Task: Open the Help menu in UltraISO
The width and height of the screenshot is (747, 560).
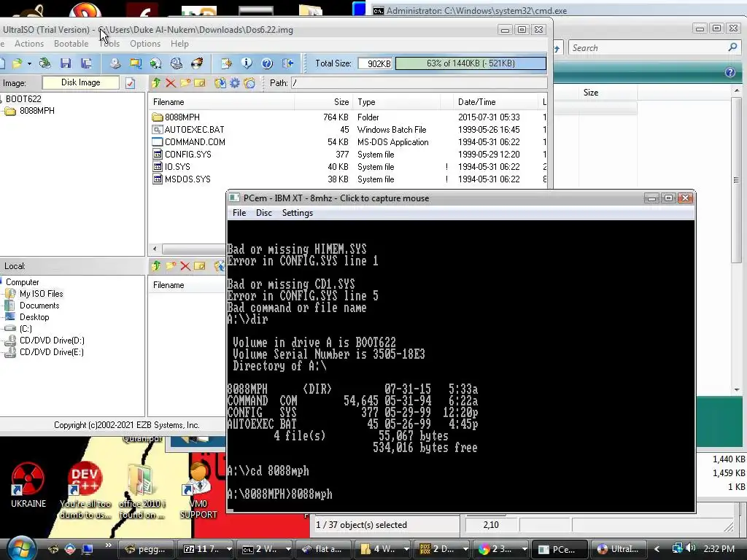Action: 179,44
